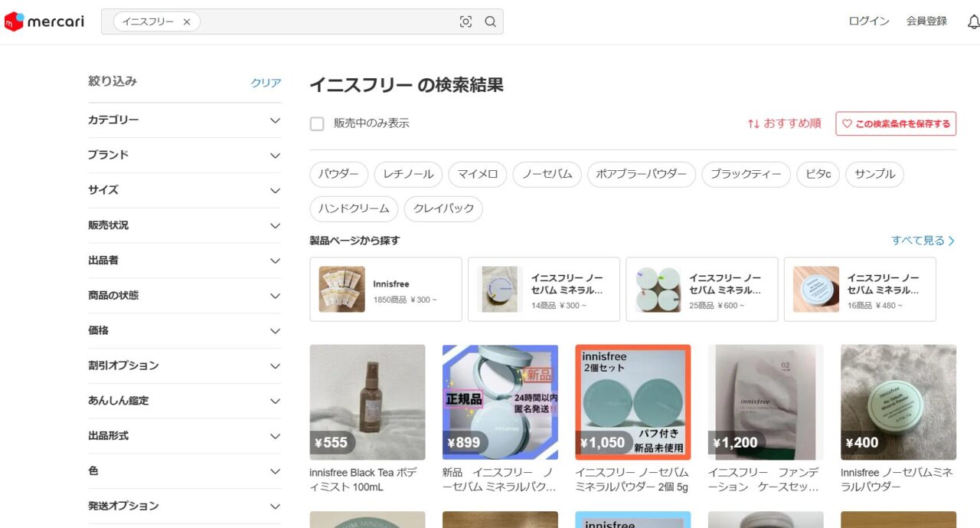Expand the 色 filter
Viewport: 980px width, 528px height.
[x=185, y=471]
